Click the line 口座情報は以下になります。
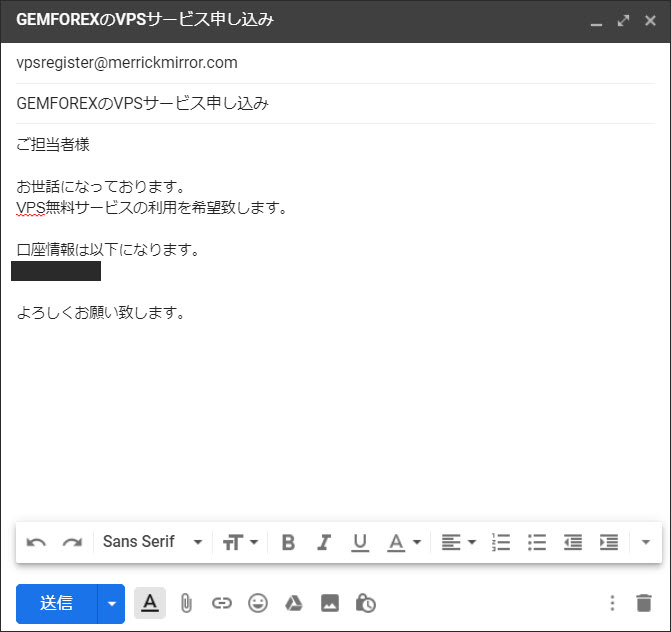 (x=108, y=249)
